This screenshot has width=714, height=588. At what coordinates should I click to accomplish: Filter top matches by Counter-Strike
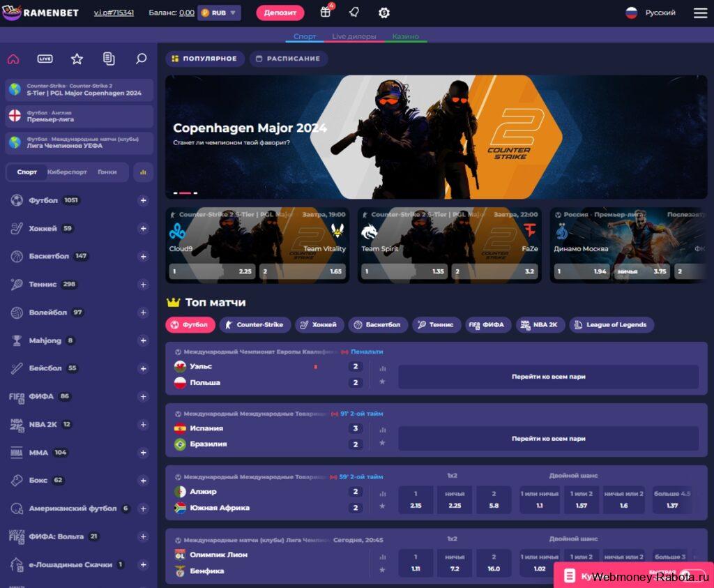point(255,325)
